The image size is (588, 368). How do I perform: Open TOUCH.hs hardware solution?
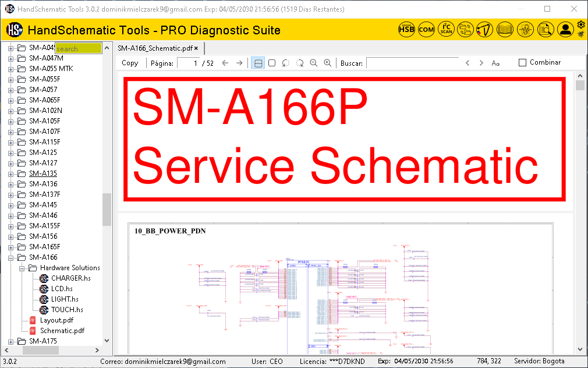(x=67, y=309)
